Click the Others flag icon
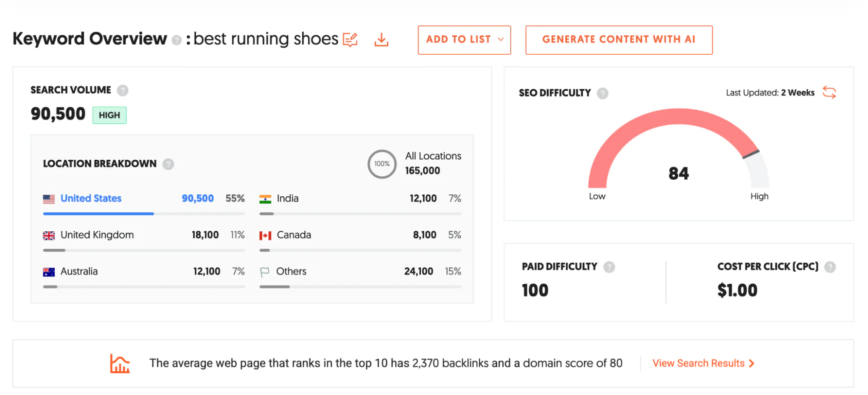This screenshot has width=868, height=395. tap(265, 271)
